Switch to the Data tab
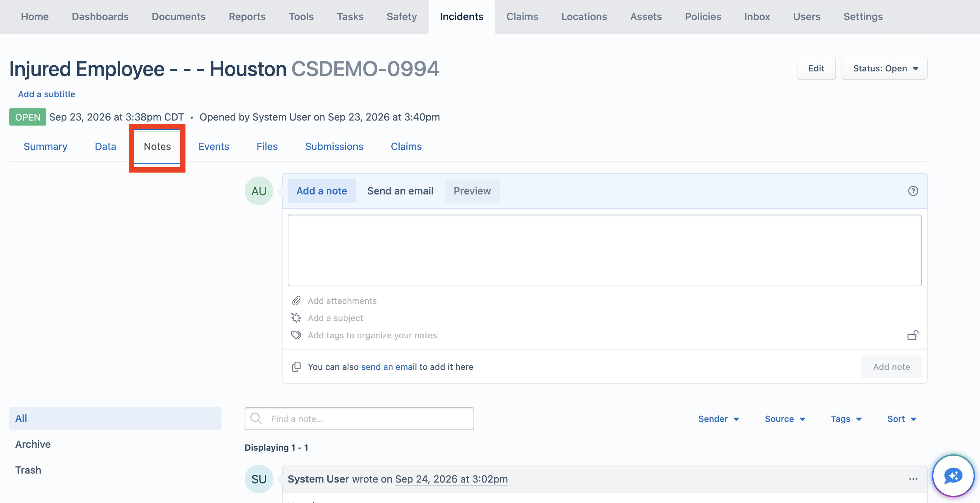Viewport: 980px width, 503px height. pos(105,146)
